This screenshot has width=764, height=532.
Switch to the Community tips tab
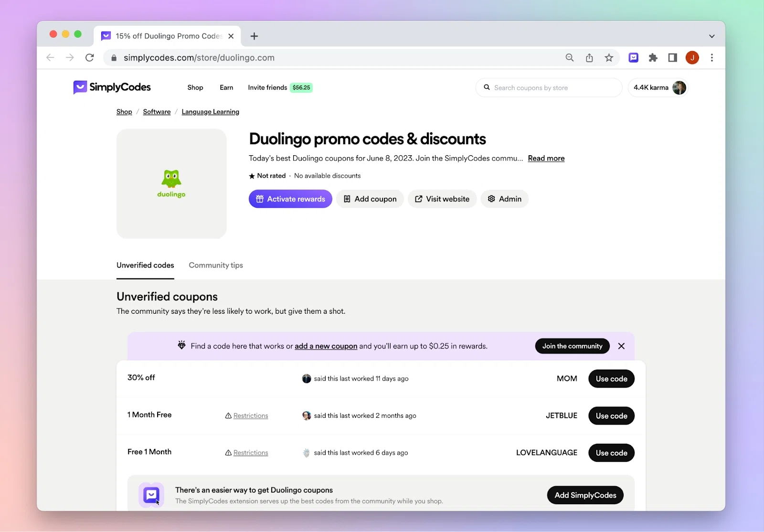click(216, 266)
